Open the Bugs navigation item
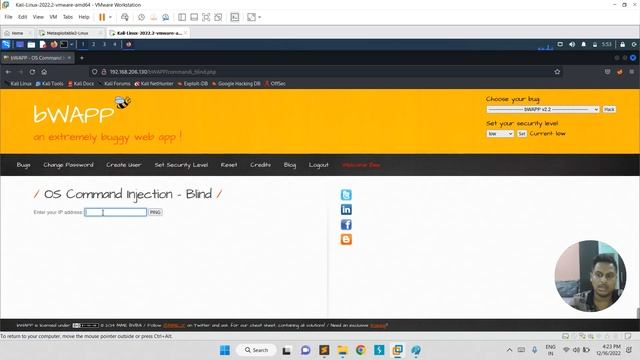This screenshot has height=360, width=640. pyautogui.click(x=23, y=165)
